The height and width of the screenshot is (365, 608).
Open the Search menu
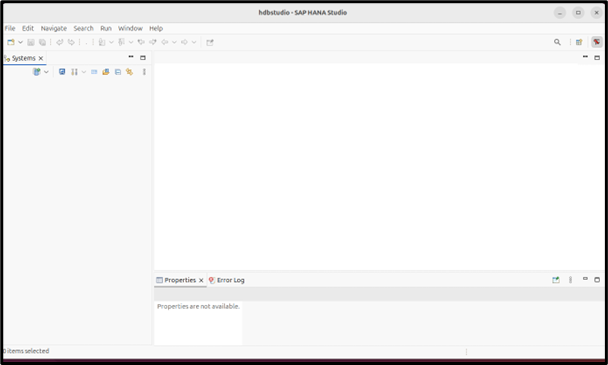83,28
